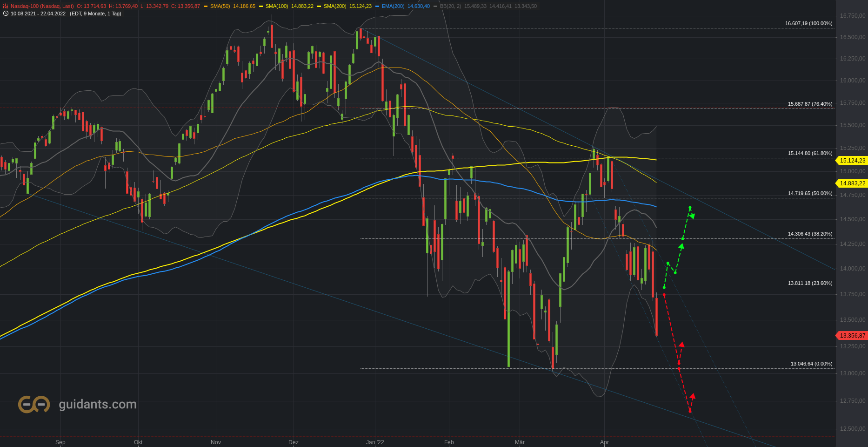Click the EMA(200) indicator label
Screen dimensions: 868x447
[393, 7]
